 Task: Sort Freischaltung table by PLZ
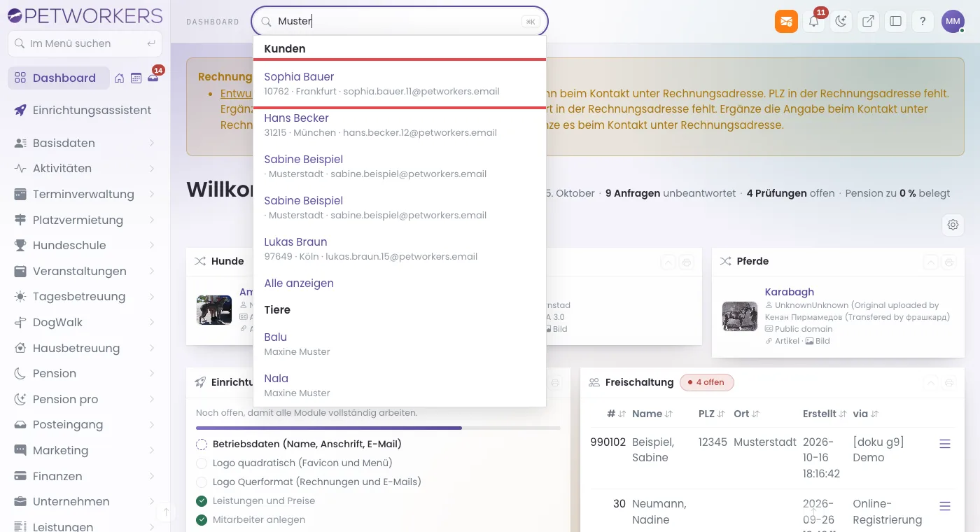711,414
